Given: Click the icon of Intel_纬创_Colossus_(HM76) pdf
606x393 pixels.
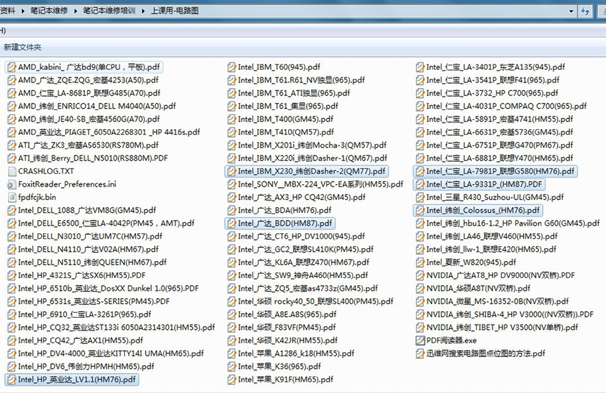Looking at the screenshot, I should (x=420, y=210).
